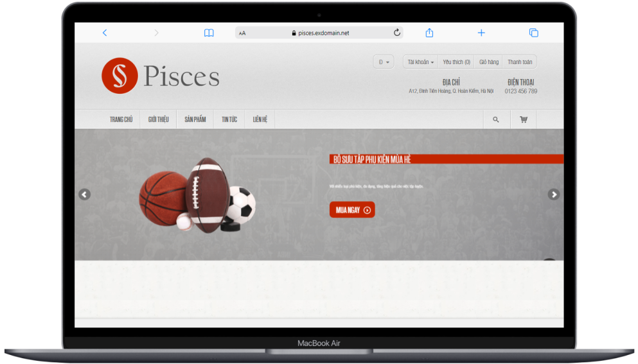Open the Tin tức menu item
The image size is (638, 364).
[x=229, y=119]
